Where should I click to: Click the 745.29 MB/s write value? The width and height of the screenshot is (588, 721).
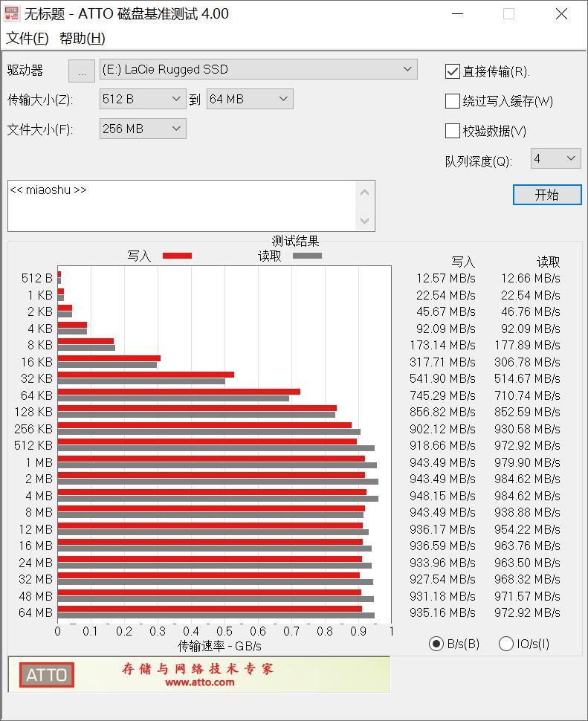point(442,395)
